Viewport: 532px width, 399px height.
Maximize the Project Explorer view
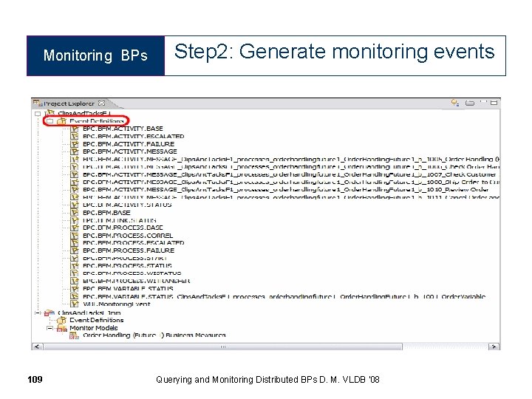pos(494,103)
